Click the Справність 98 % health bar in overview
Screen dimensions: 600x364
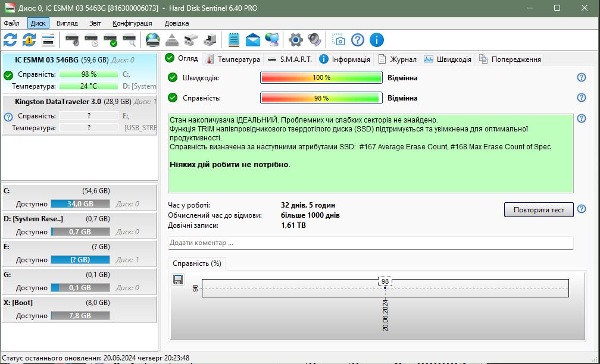coord(321,98)
